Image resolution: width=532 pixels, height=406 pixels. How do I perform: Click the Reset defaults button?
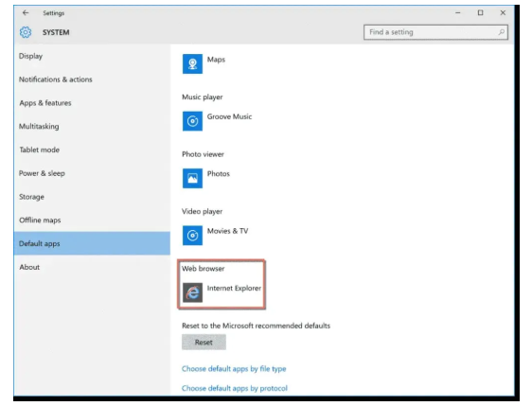204,343
